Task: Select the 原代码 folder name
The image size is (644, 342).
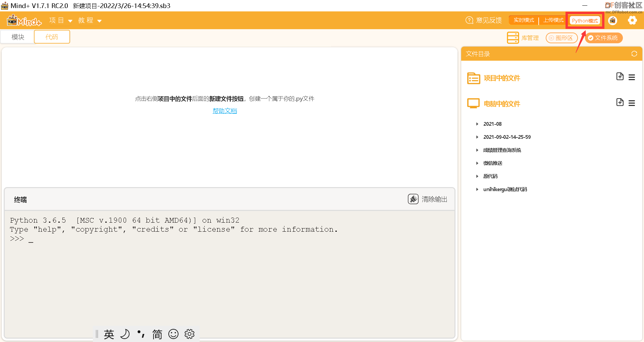Action: click(x=490, y=176)
